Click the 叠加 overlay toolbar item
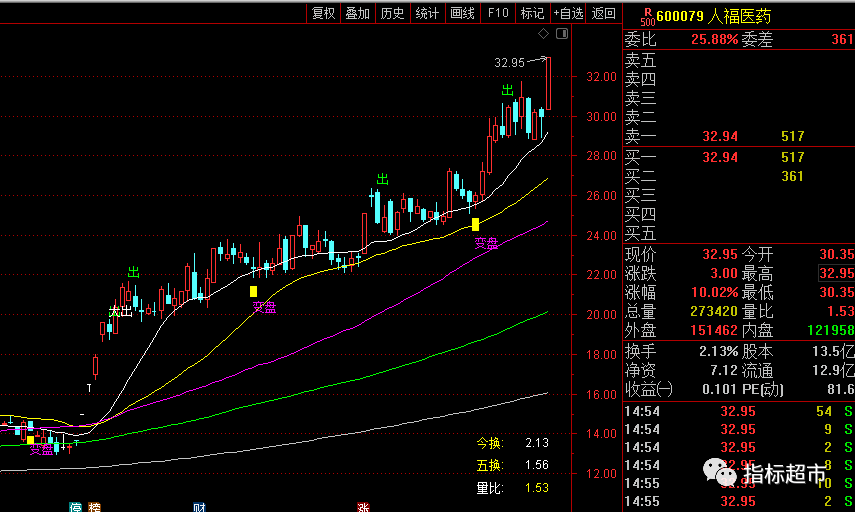Image resolution: width=855 pixels, height=512 pixels. click(x=358, y=14)
